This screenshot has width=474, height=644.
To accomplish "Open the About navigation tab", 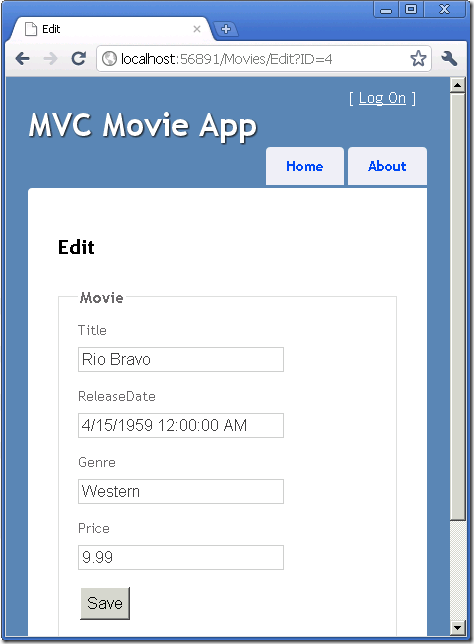I will (x=387, y=166).
